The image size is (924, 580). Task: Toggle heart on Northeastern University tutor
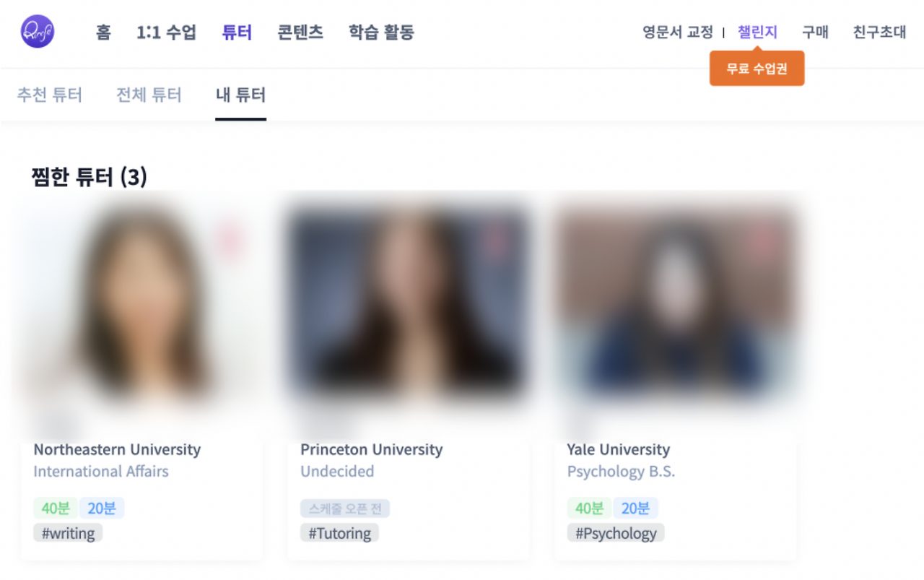click(x=230, y=241)
